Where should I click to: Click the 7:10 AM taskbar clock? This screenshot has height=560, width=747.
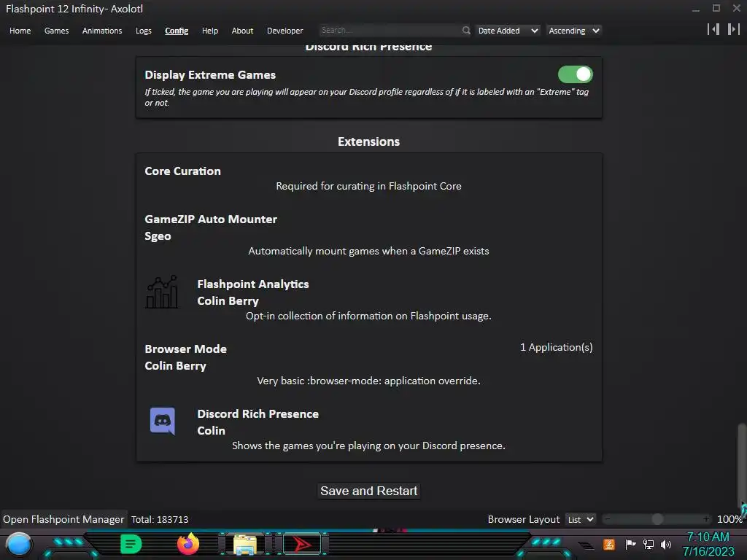708,537
